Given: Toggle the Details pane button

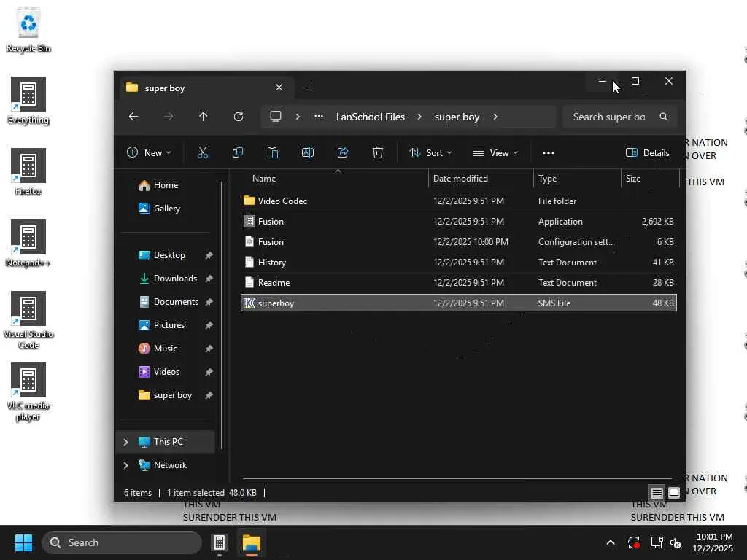Looking at the screenshot, I should tap(648, 153).
